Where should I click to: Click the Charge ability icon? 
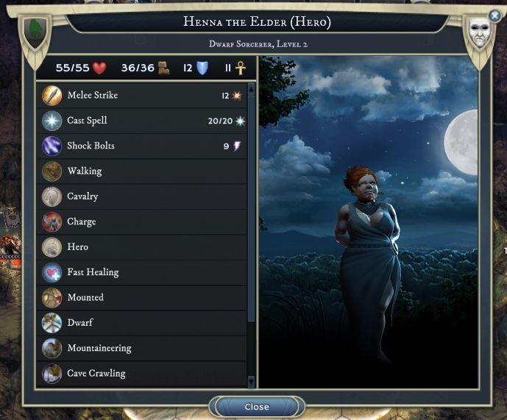click(x=52, y=222)
